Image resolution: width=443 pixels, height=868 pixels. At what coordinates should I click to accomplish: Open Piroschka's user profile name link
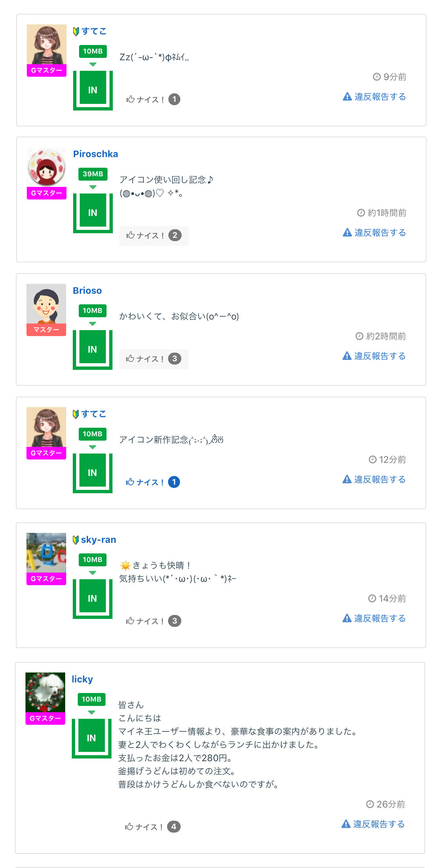(x=95, y=154)
